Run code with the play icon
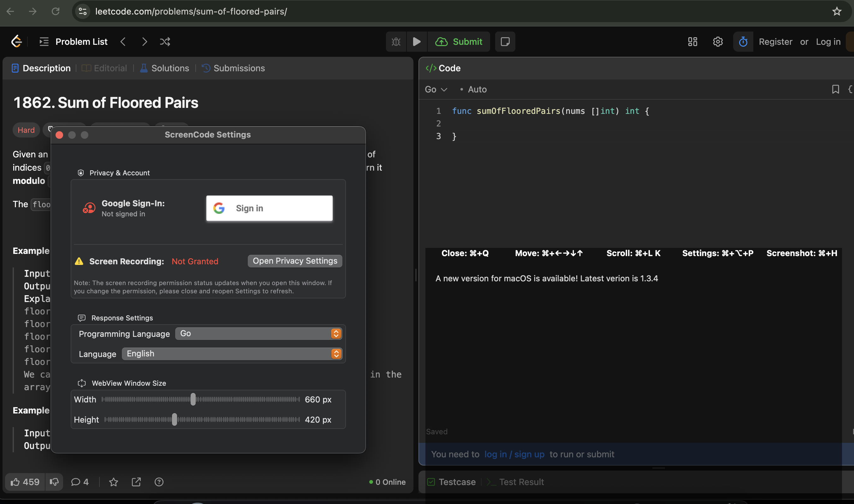This screenshot has width=854, height=504. (x=417, y=41)
